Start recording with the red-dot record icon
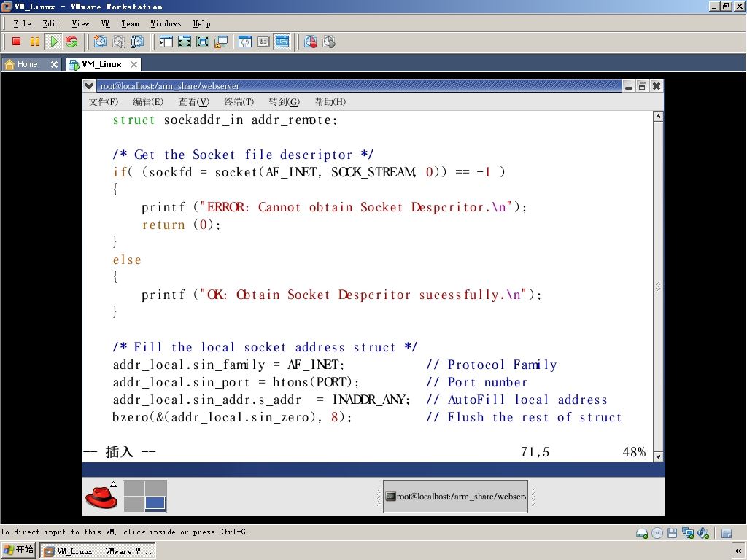747x560 pixels. (x=311, y=42)
